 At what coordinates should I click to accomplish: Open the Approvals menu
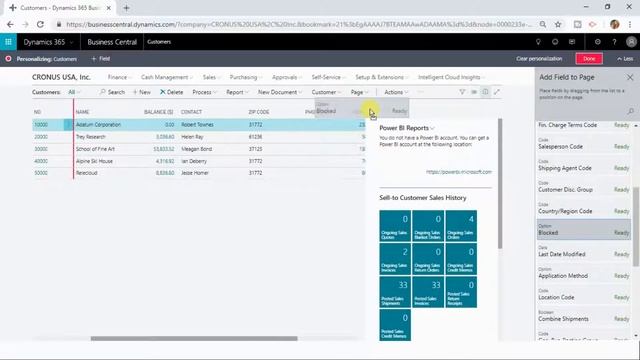pyautogui.click(x=287, y=77)
